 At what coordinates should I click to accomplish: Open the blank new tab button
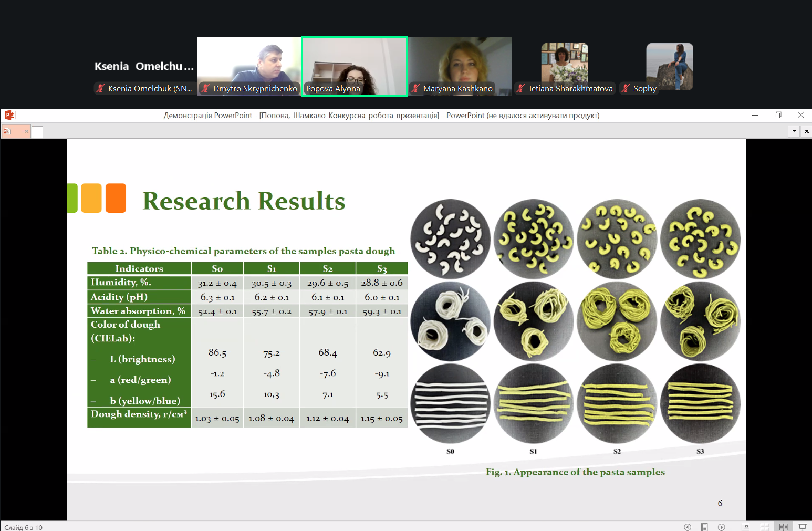37,131
